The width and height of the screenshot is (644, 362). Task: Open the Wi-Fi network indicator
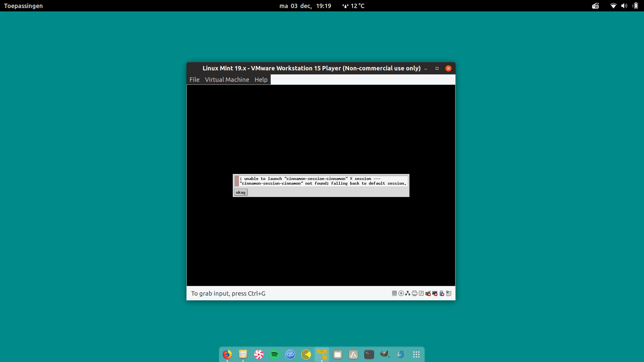pyautogui.click(x=613, y=6)
